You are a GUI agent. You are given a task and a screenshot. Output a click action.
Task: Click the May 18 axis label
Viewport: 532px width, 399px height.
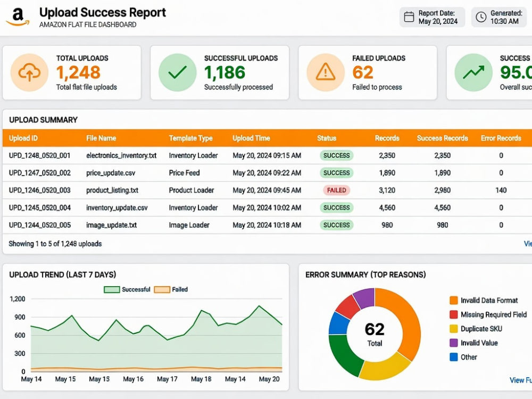click(201, 379)
